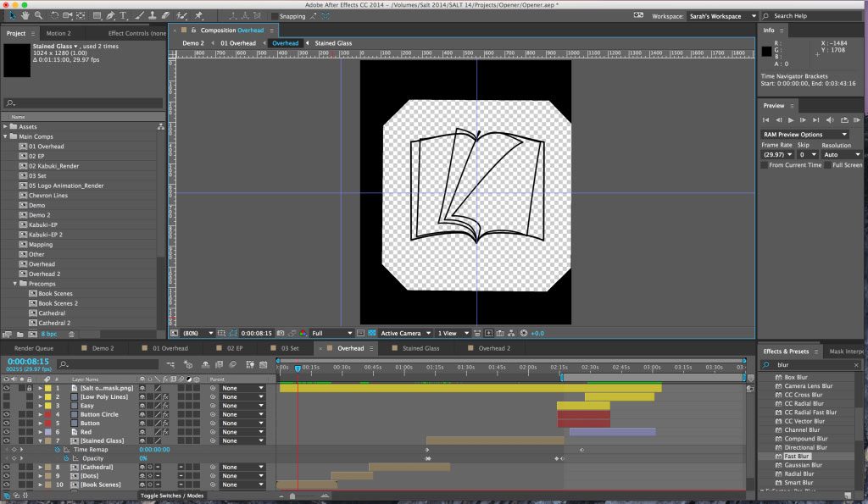Switch to the Stained Glass timeline tab
The height and width of the screenshot is (504, 868).
tap(420, 348)
